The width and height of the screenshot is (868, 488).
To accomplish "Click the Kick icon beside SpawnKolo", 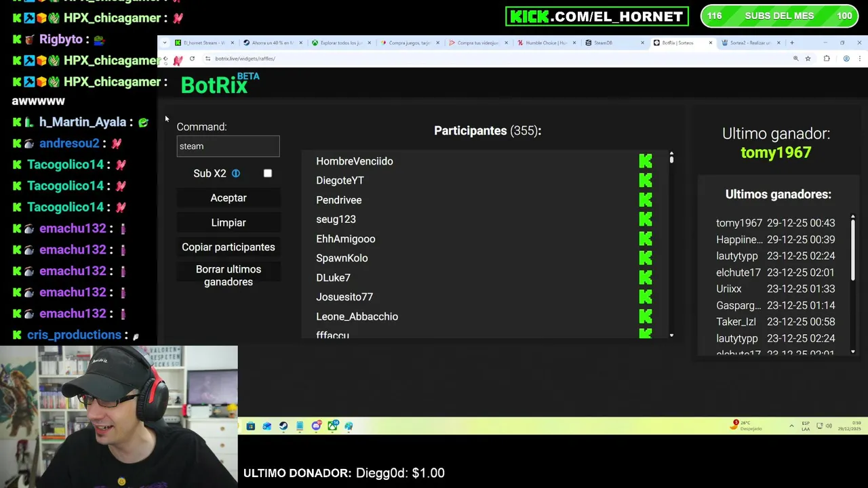I will (x=645, y=258).
